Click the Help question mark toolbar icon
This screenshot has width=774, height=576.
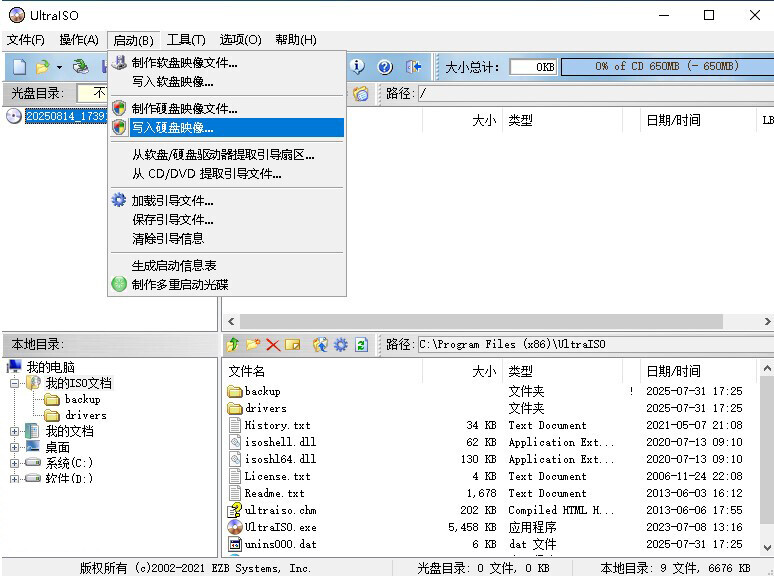tap(385, 66)
